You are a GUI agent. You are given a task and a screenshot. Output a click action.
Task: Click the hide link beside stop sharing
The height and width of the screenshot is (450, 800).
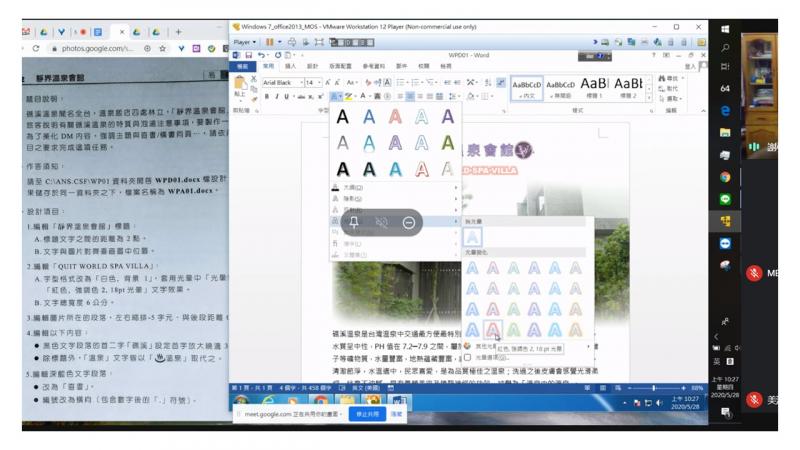pos(396,414)
